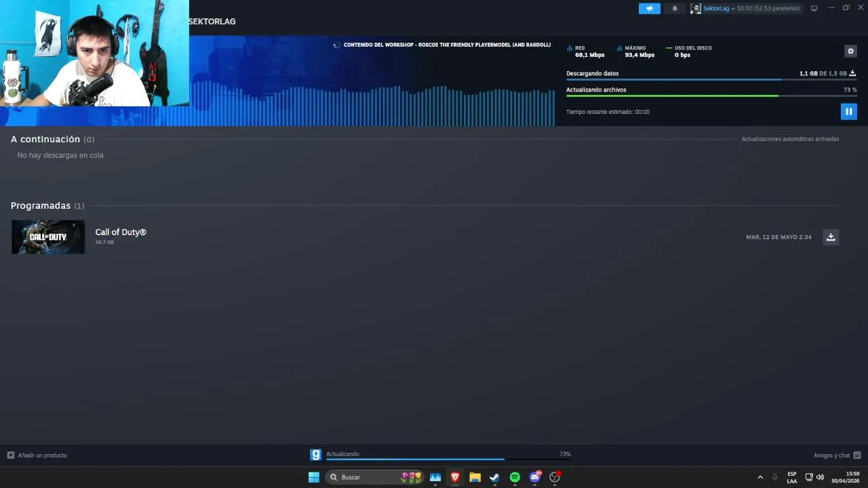Open the notifications bell
The width and height of the screenshot is (868, 488).
click(x=675, y=8)
